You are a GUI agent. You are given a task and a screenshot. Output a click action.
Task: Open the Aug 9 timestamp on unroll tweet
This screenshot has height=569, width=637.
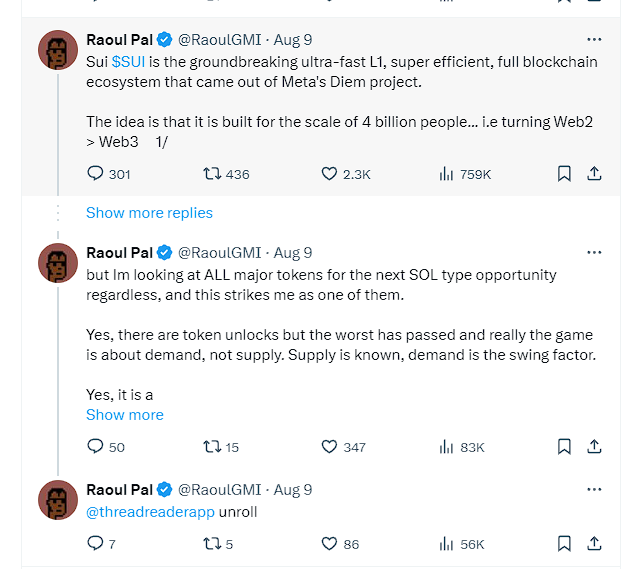click(293, 490)
